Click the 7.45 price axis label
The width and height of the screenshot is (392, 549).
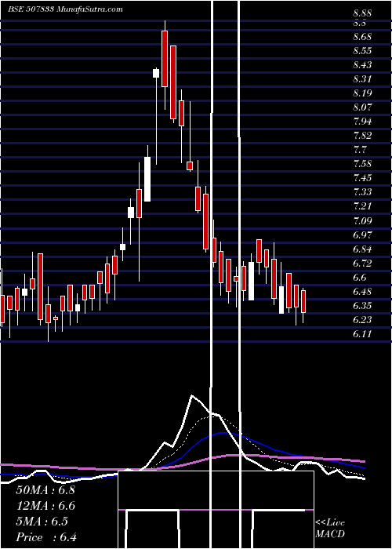[362, 178]
